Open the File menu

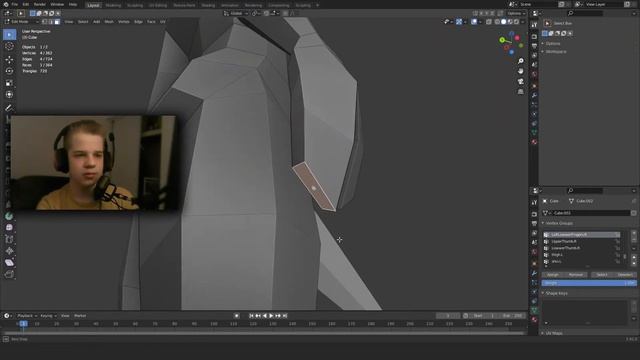point(14,4)
